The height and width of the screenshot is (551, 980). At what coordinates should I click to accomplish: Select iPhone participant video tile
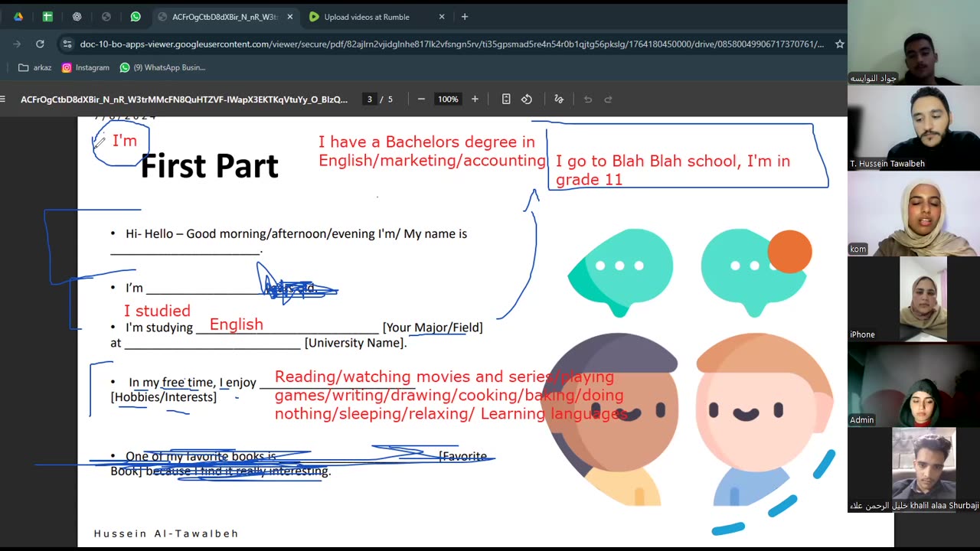coord(913,298)
